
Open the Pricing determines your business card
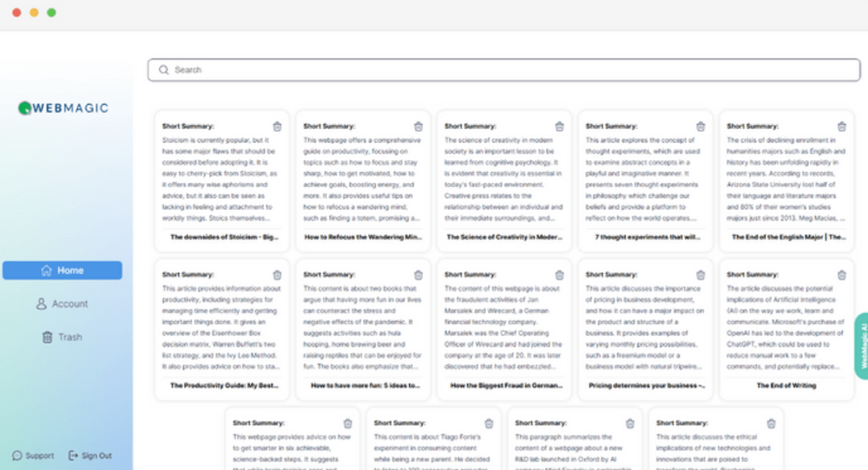(x=646, y=385)
